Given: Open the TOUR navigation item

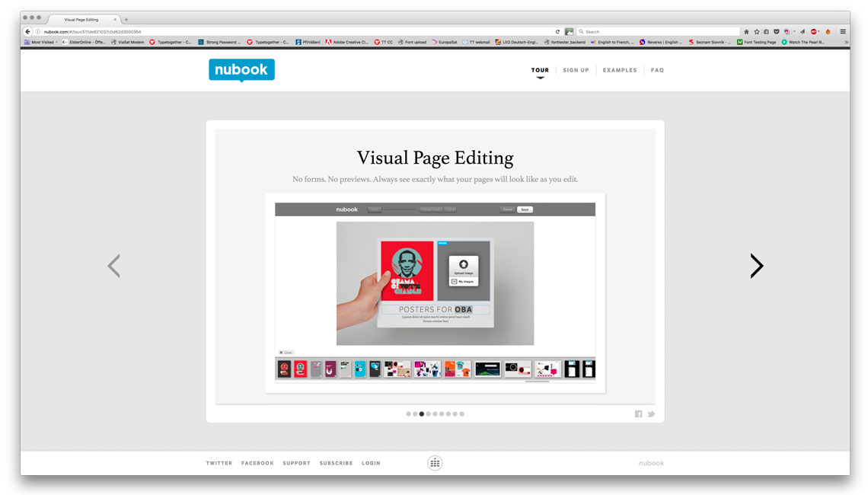Looking at the screenshot, I should click(540, 70).
